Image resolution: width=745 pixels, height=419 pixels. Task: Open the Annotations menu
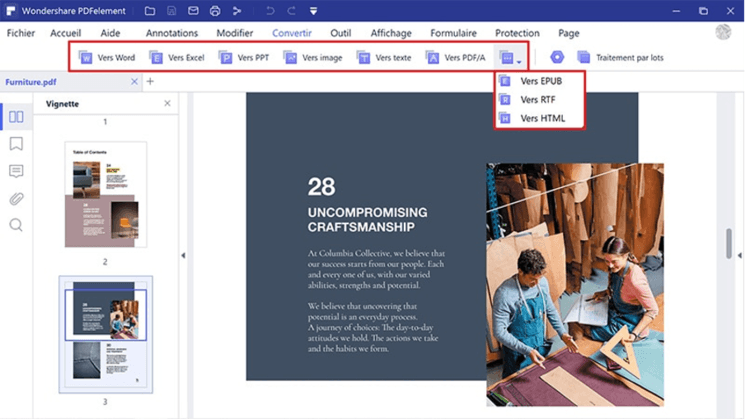coord(171,33)
